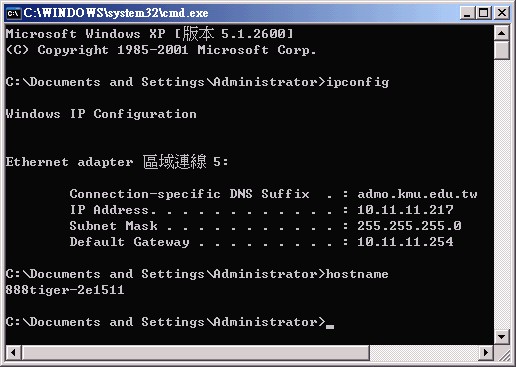
Task: Click the Copyright 1985-2001 Microsoft Corp. line
Action: click(161, 50)
